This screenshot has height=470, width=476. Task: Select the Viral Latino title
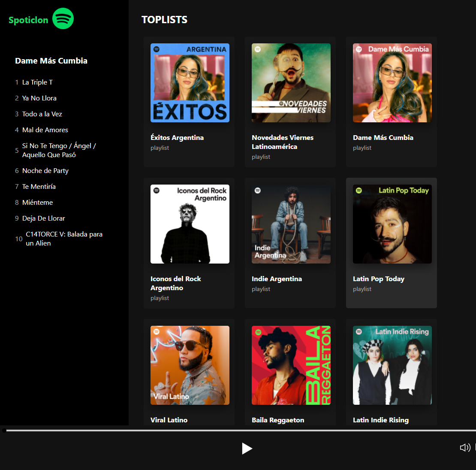click(169, 420)
